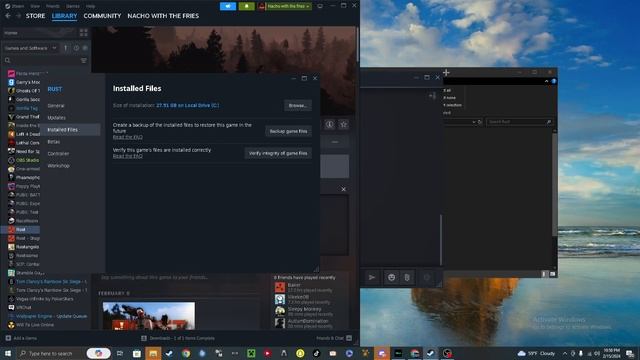The height and width of the screenshot is (360, 640).
Task: Click the Windows taskbar search box
Action: [51, 353]
